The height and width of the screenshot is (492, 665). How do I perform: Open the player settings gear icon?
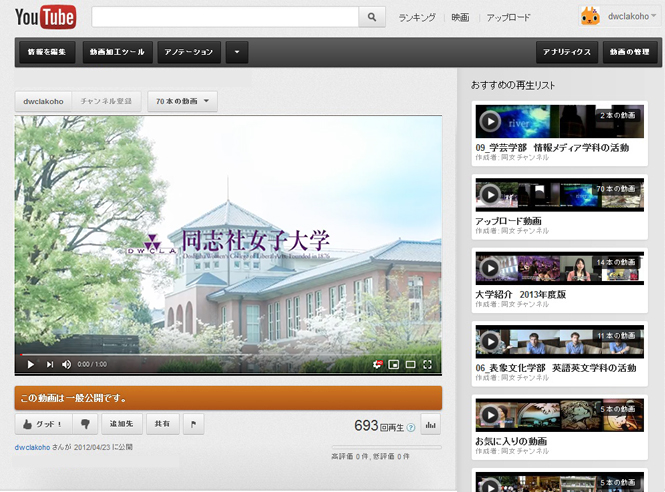click(x=377, y=364)
